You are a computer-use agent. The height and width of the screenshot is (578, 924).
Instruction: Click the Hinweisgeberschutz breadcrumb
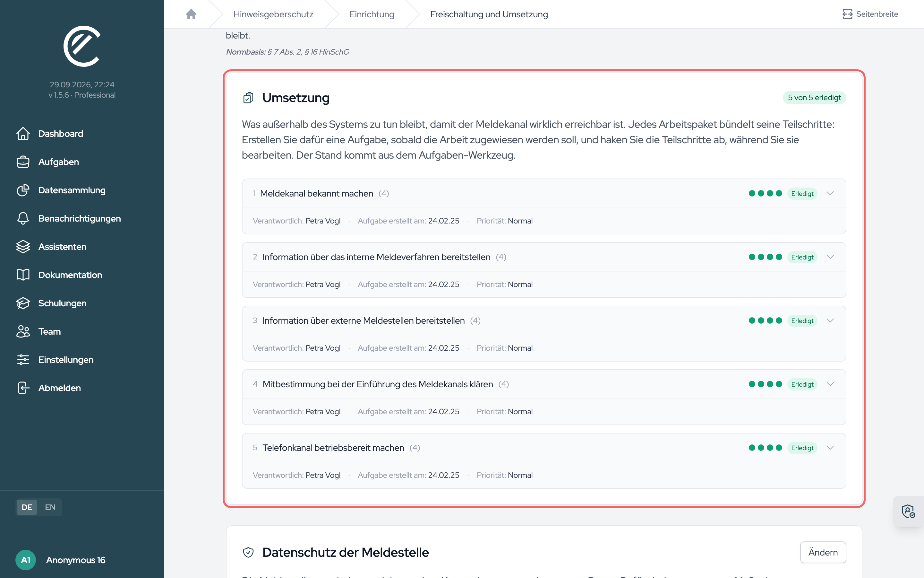coord(273,14)
